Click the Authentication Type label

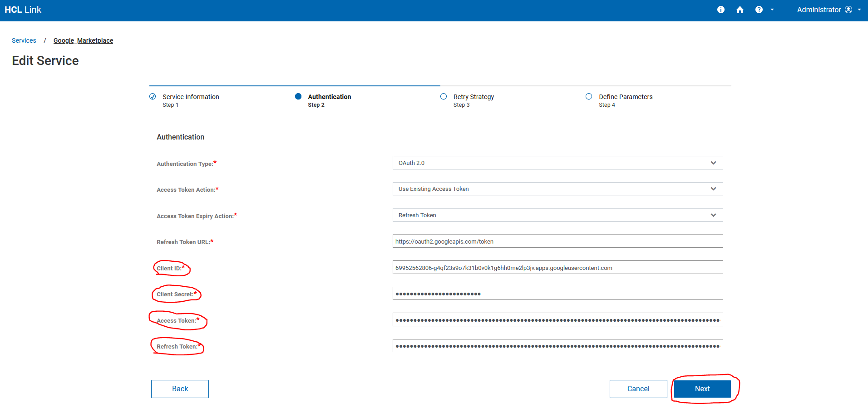187,164
